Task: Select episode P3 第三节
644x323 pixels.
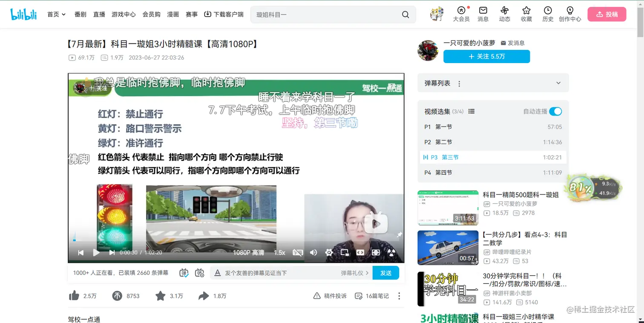Action: (x=493, y=157)
